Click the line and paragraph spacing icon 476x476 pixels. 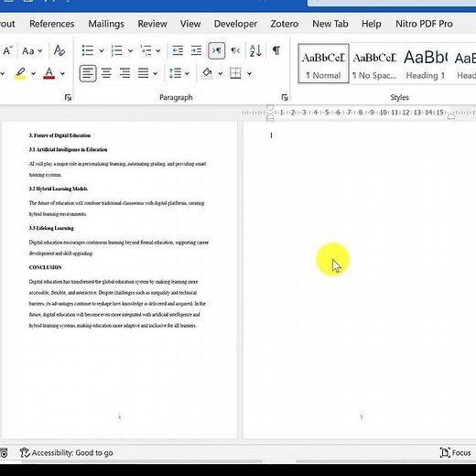175,73
